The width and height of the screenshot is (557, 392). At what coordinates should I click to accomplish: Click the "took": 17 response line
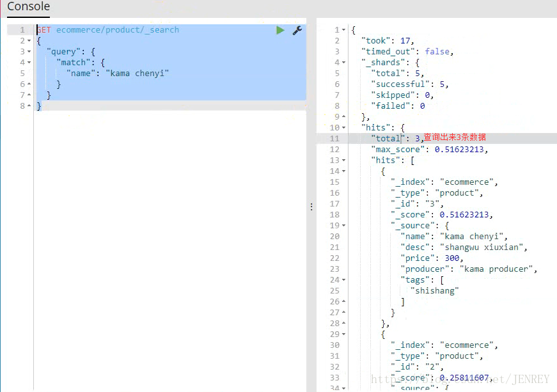coord(388,41)
